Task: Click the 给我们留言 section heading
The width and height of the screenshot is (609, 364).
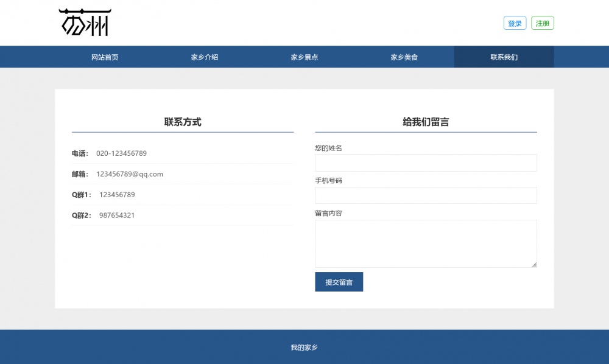Action: [x=426, y=122]
